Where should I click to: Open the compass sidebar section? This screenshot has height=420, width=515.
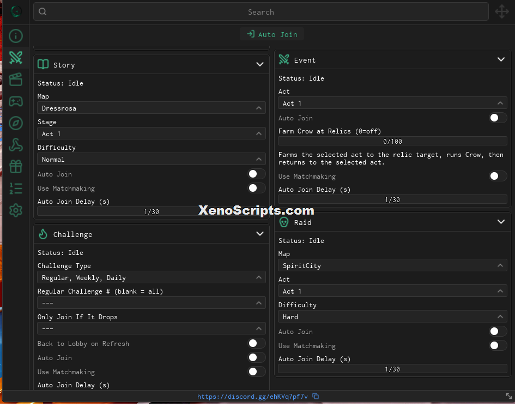coord(15,123)
